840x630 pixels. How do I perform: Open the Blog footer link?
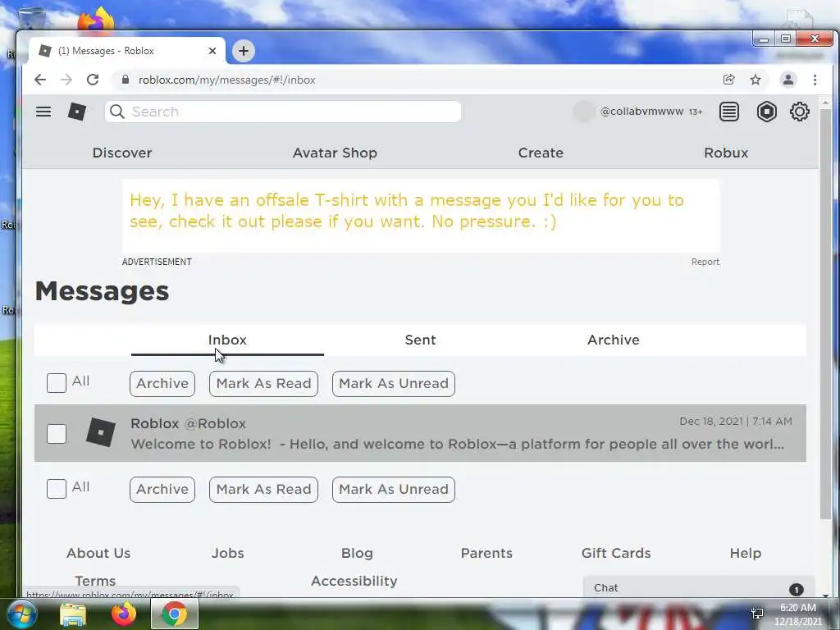click(x=358, y=553)
